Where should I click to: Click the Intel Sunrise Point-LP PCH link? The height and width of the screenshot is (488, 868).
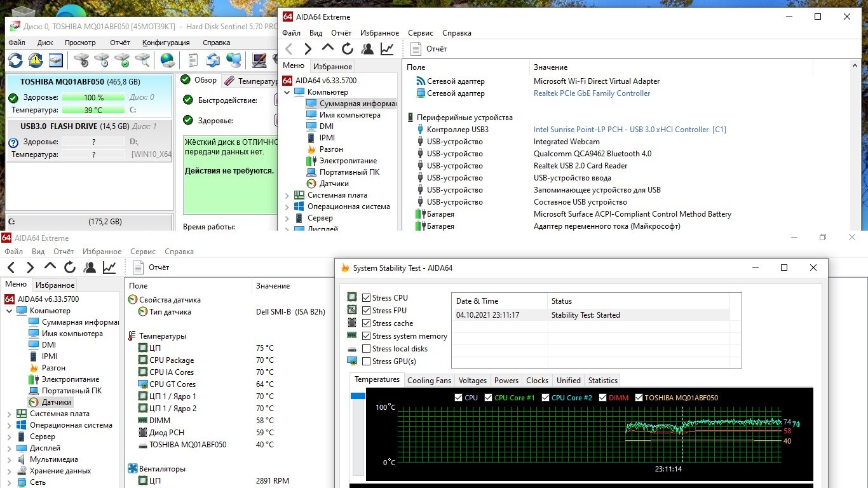click(x=629, y=130)
